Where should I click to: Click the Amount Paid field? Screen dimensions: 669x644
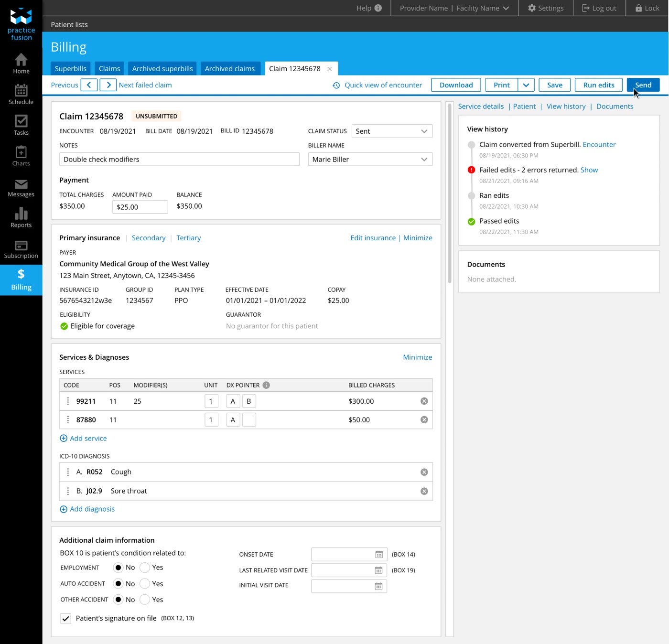140,207
